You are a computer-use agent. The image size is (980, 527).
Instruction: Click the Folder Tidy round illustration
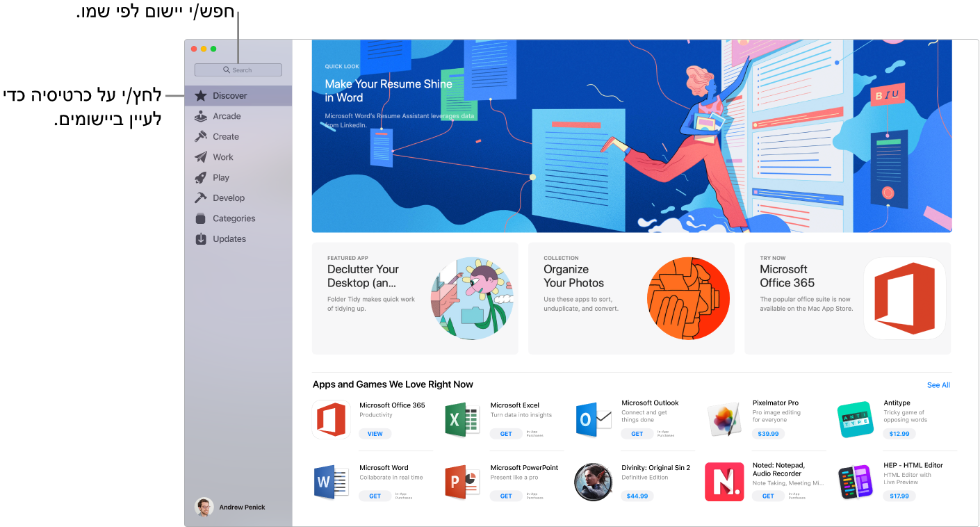(472, 298)
